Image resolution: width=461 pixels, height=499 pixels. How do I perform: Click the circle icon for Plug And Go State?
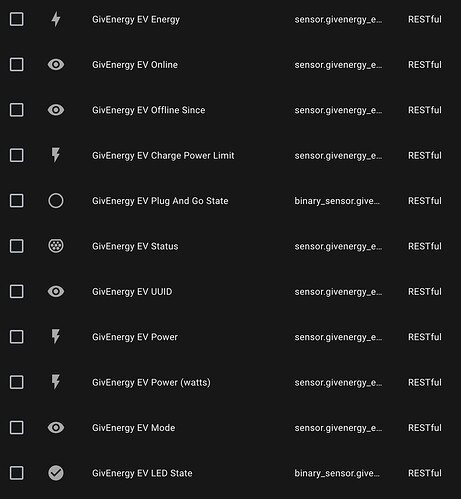click(56, 201)
